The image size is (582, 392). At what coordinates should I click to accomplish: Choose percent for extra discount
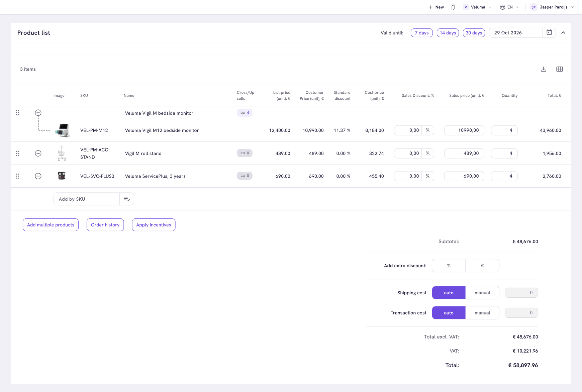pos(449,266)
